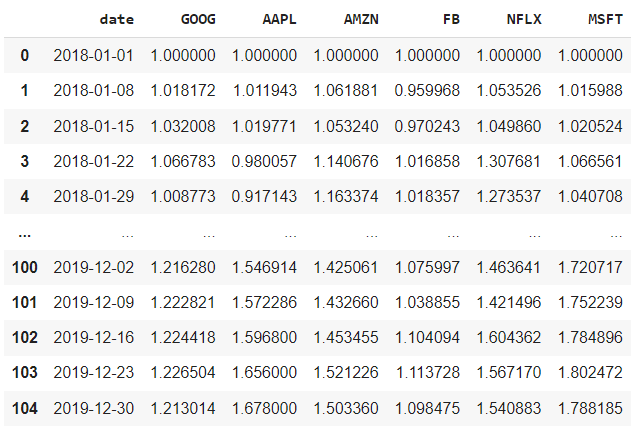Click the GOOG column header
The height and width of the screenshot is (429, 632).
click(197, 19)
